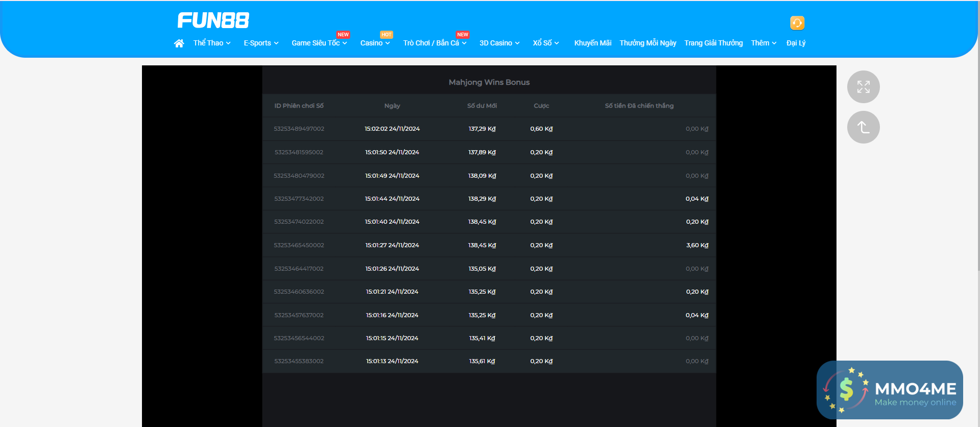
Task: Go to Khuyến Mãi page
Action: [x=592, y=43]
